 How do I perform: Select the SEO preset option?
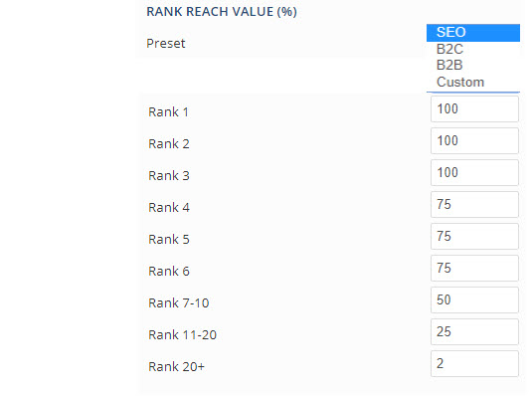(x=473, y=33)
